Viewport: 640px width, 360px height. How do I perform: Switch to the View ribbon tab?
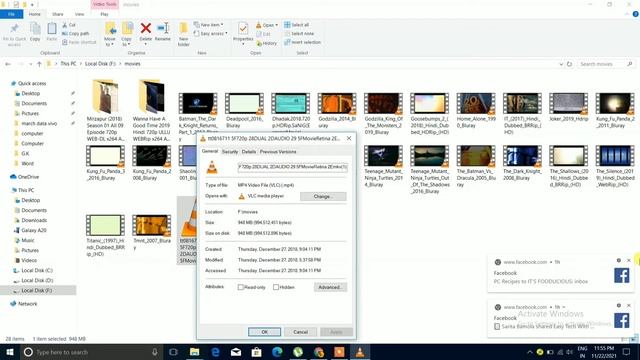pos(79,14)
